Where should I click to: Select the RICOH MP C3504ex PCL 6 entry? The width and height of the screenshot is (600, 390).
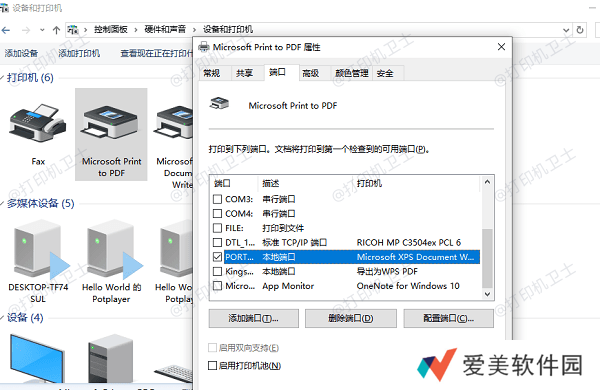(409, 243)
